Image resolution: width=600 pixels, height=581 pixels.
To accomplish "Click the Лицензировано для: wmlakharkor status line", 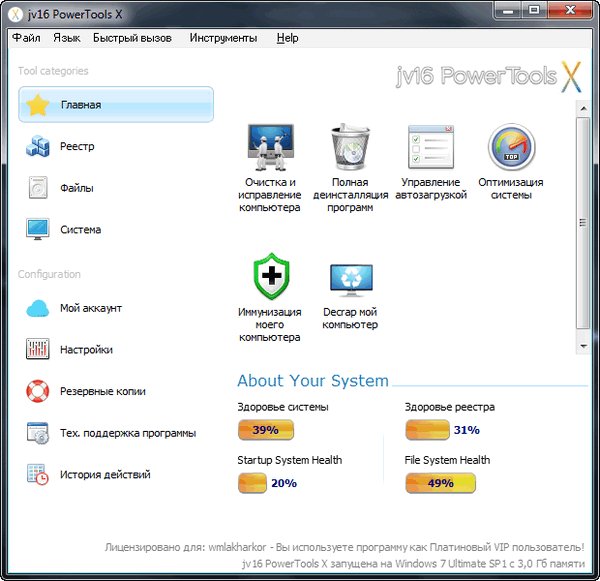I will (x=344, y=547).
